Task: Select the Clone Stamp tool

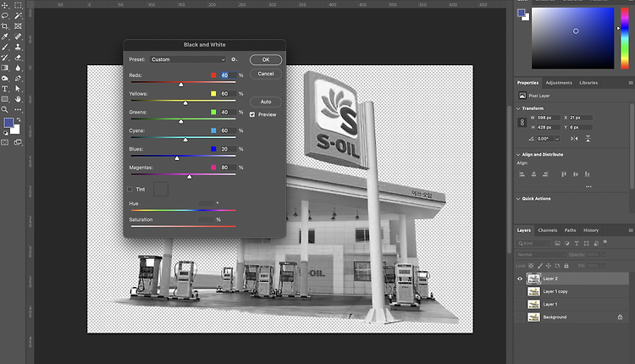Action: pos(18,47)
